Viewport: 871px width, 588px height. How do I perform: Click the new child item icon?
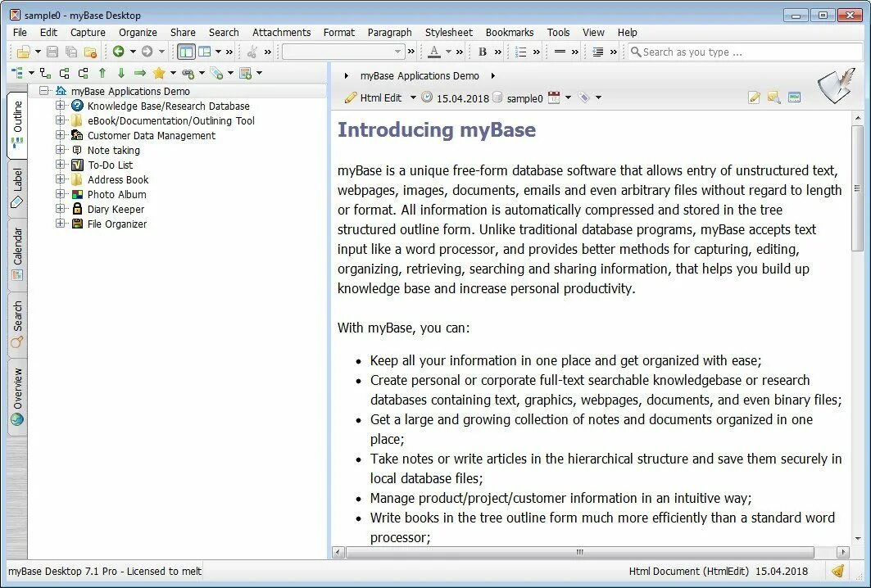point(46,73)
